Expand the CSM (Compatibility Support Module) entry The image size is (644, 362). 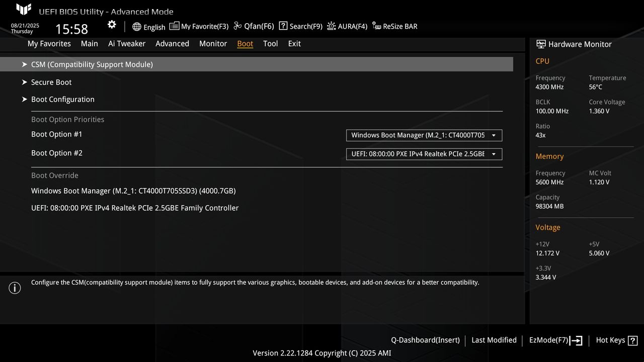coord(92,64)
